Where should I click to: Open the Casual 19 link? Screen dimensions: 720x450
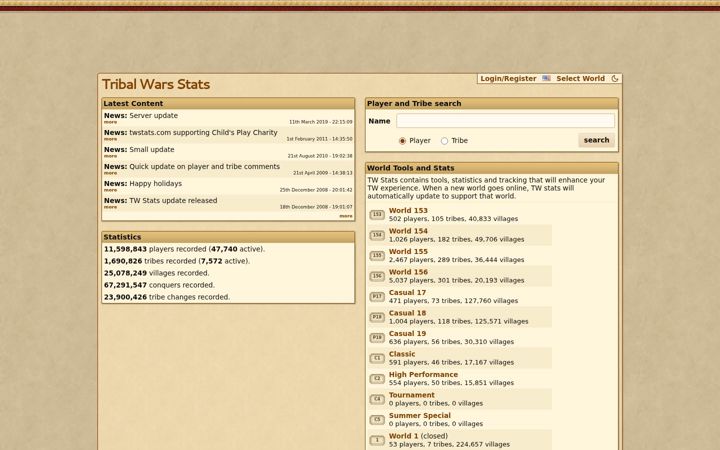click(x=407, y=333)
